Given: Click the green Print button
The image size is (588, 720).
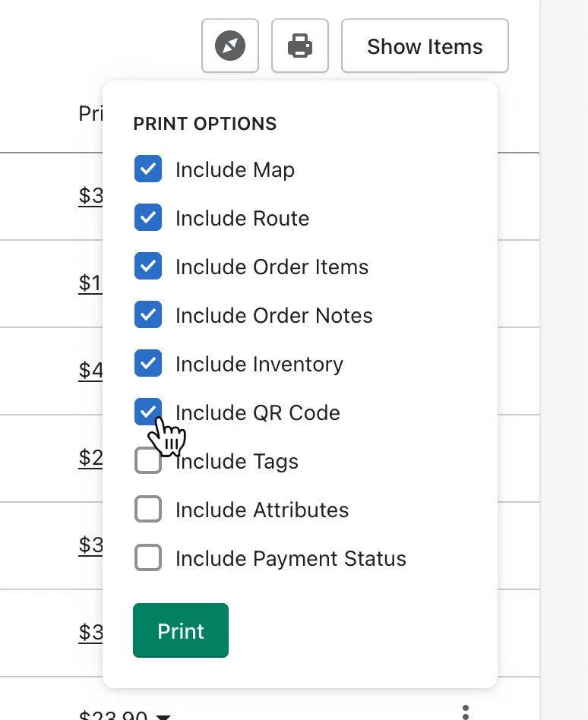Looking at the screenshot, I should click(181, 630).
